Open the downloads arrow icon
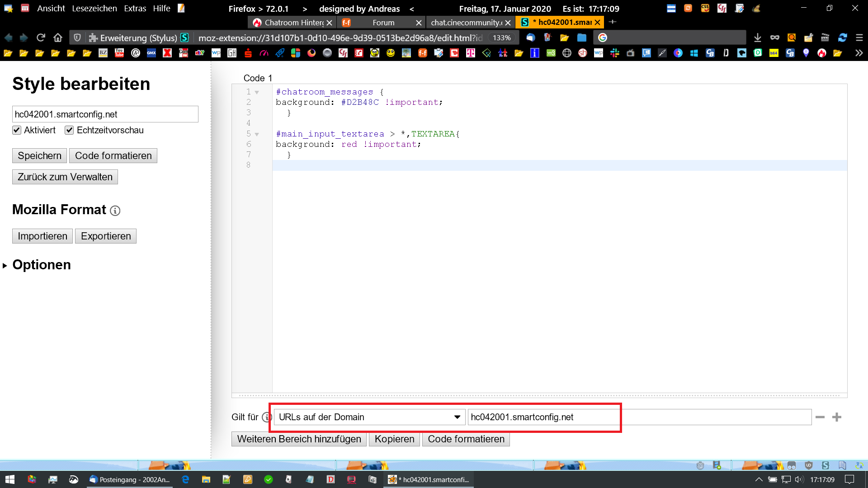This screenshot has width=868, height=488. 758,38
